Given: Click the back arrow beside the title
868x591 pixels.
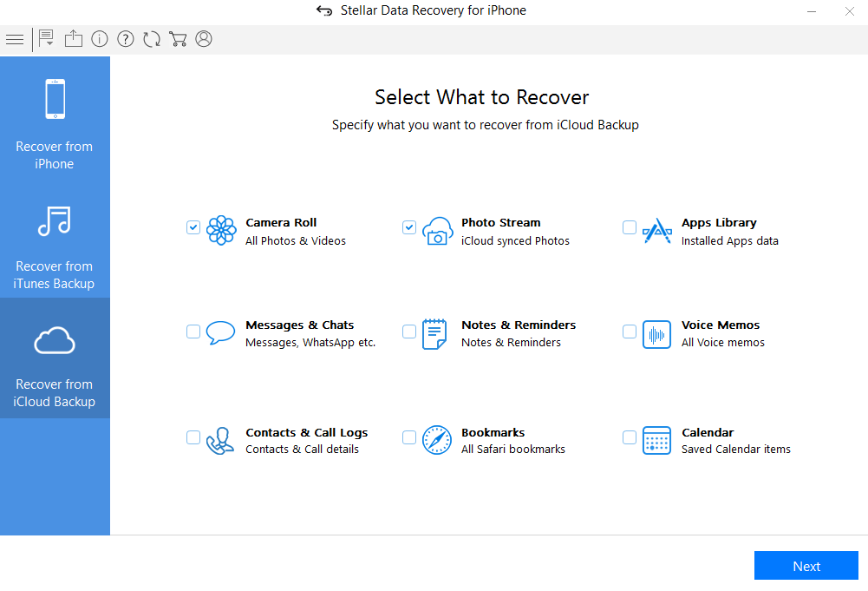Looking at the screenshot, I should pyautogui.click(x=323, y=10).
